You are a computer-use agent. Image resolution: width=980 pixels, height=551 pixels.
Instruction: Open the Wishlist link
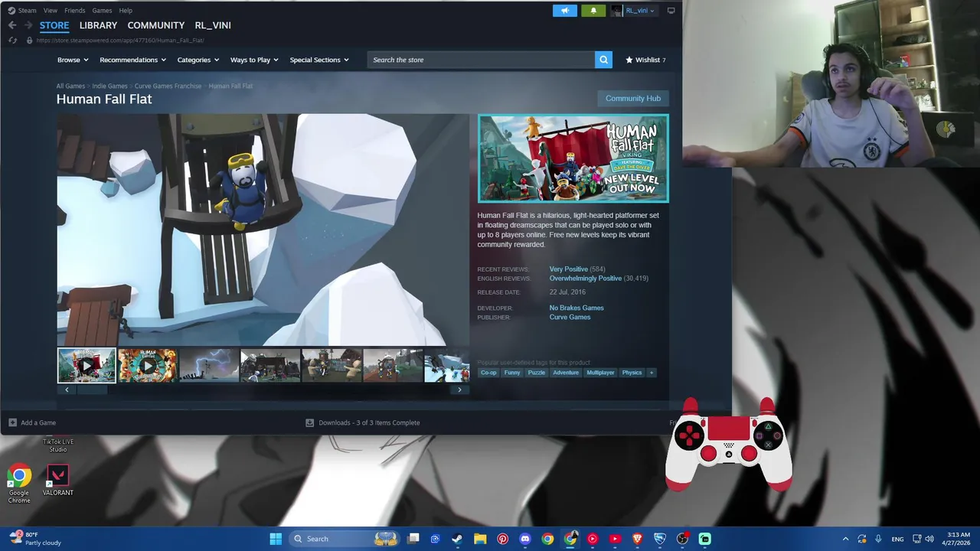coord(645,60)
